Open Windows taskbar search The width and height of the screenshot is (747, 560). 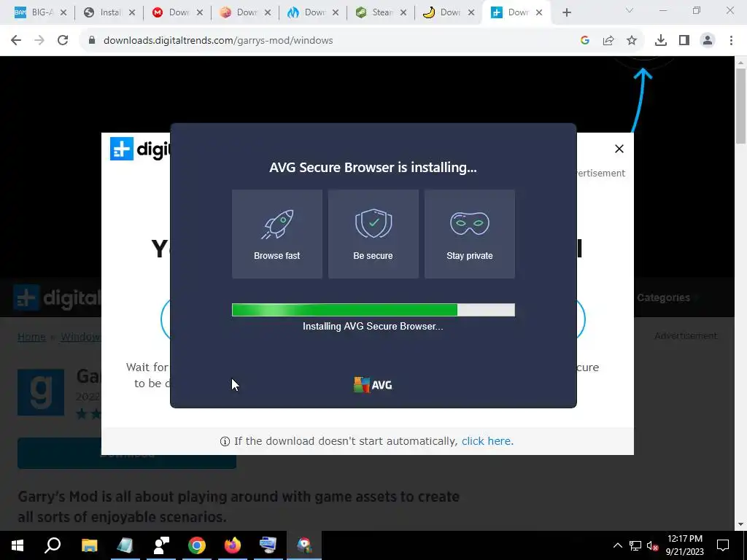53,545
